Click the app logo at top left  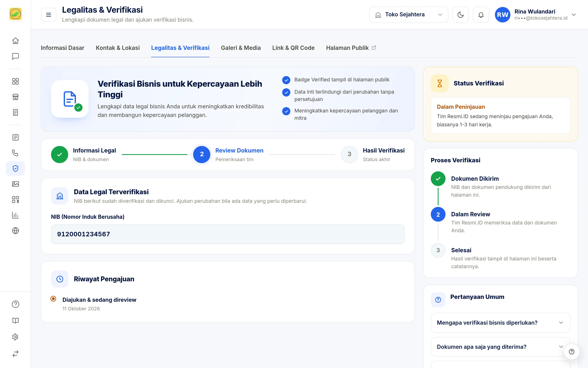tap(15, 14)
